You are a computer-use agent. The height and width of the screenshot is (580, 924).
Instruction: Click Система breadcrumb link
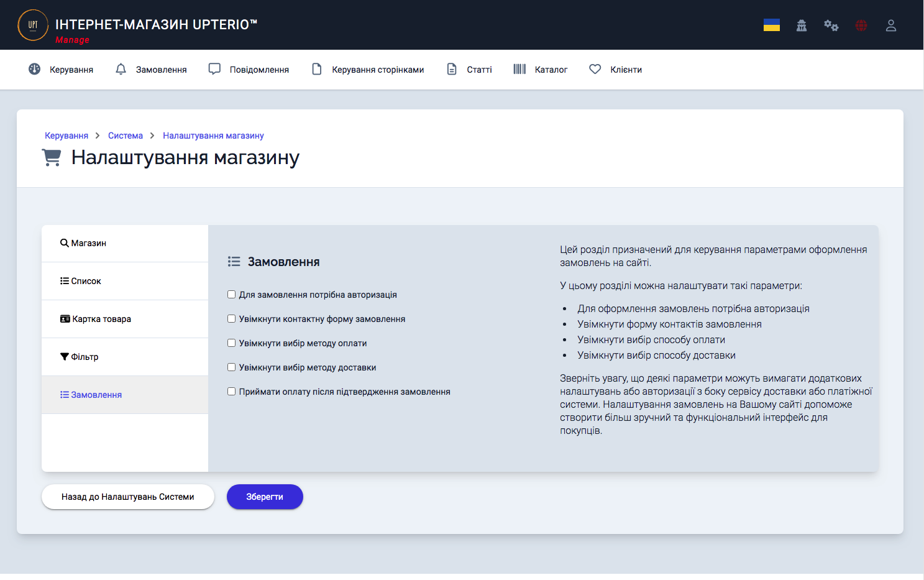click(x=126, y=136)
